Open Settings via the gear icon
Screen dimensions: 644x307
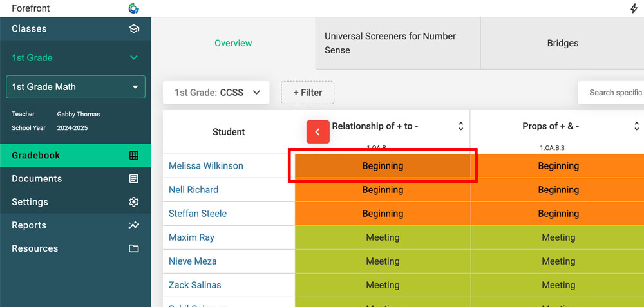134,202
